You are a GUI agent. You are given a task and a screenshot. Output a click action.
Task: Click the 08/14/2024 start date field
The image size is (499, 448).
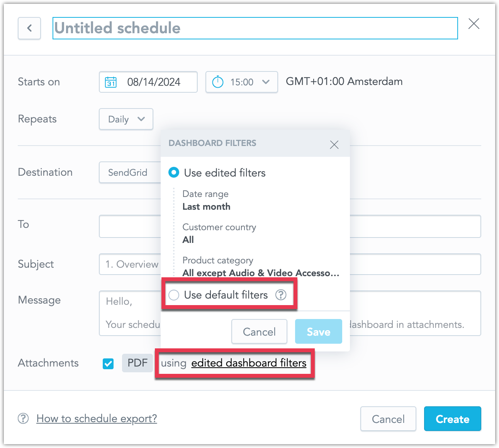click(x=148, y=82)
